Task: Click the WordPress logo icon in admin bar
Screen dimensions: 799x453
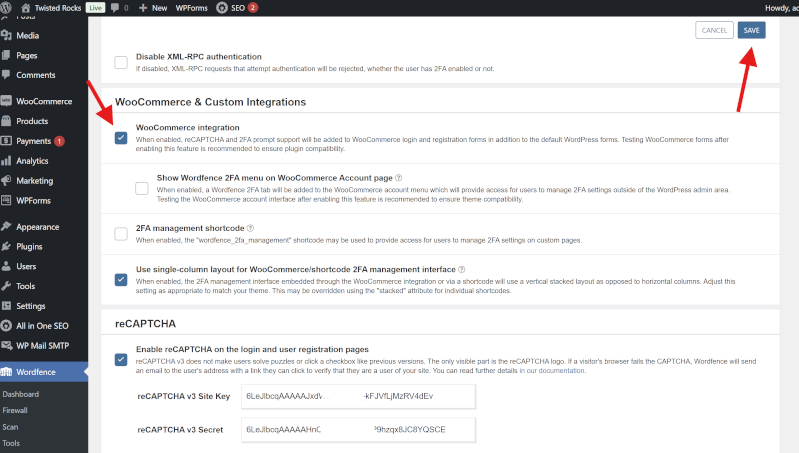Action: point(6,8)
